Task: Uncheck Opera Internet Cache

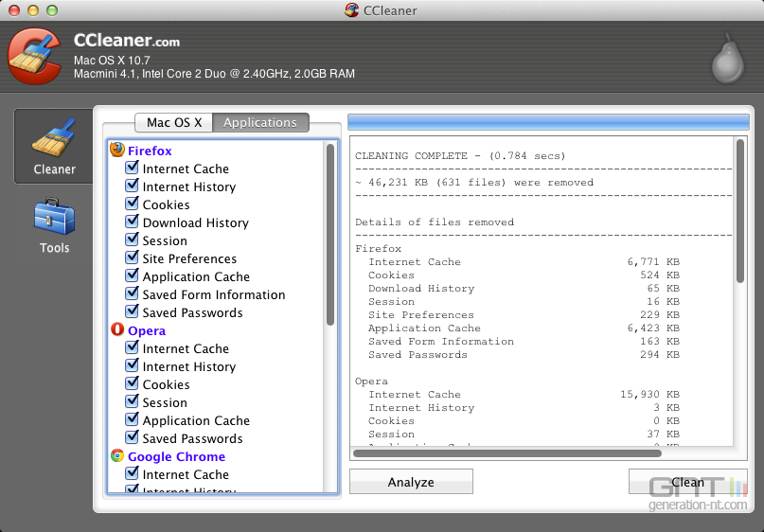Action: point(132,347)
